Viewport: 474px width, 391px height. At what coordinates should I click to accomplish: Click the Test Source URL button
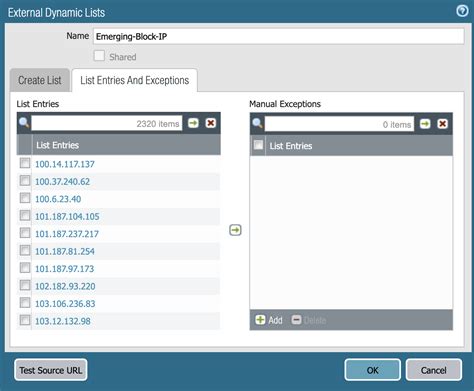click(51, 370)
